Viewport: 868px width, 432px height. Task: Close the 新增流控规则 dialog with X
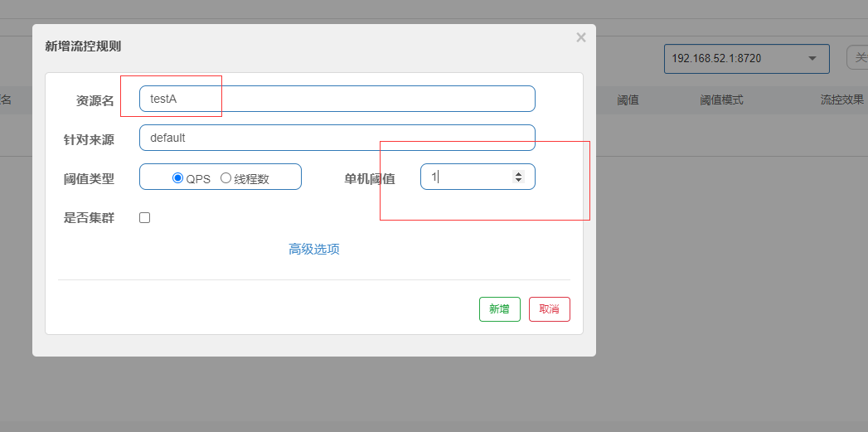580,37
